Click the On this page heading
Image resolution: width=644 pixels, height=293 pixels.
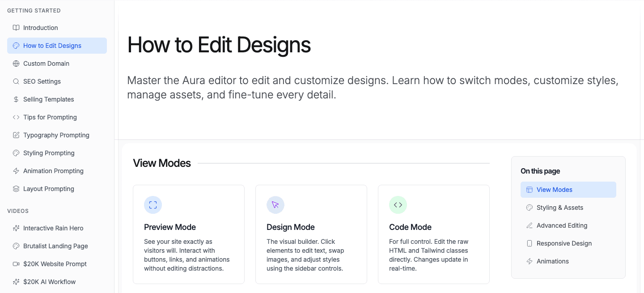pos(540,171)
